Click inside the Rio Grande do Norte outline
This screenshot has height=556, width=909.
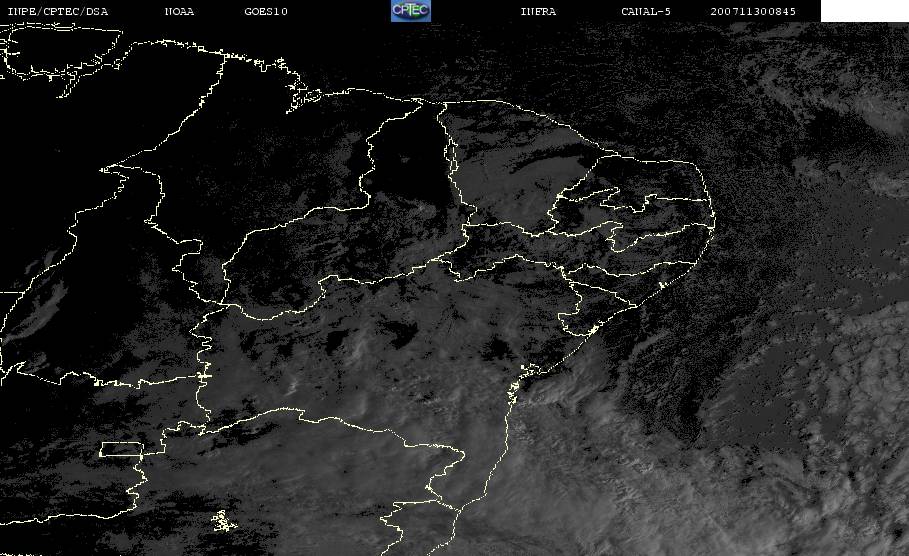click(x=650, y=180)
